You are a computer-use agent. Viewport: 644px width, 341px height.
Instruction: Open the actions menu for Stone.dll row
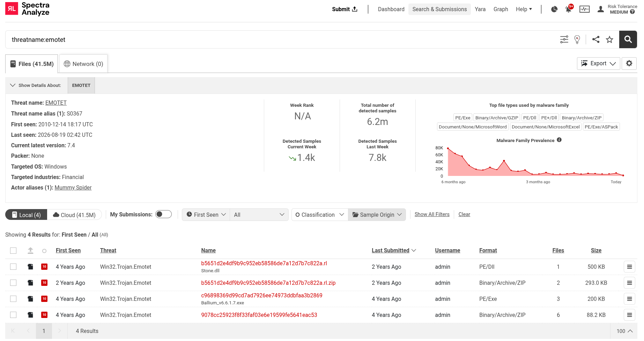629,267
